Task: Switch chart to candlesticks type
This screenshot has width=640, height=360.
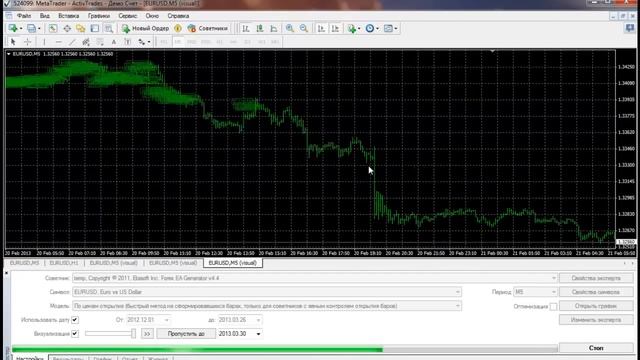Action: click(x=260, y=28)
